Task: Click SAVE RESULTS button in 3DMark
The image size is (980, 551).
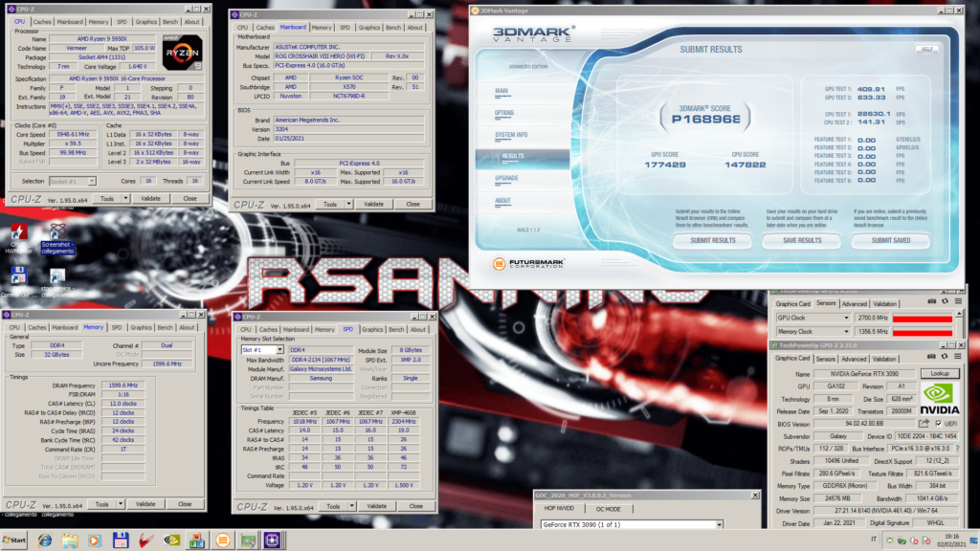Action: 802,240
